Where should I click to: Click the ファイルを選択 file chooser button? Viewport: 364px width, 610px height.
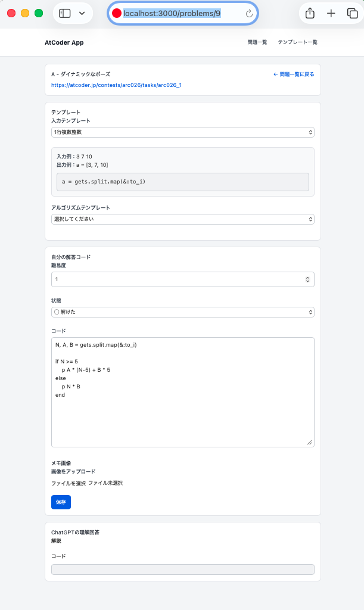click(x=69, y=483)
